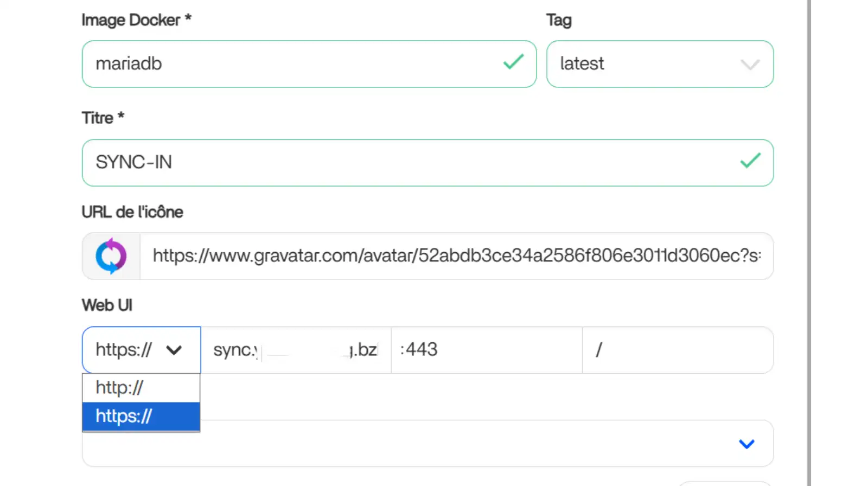Screen dimensions: 868x486
Task: Click the green checkmark in Titre field
Action: pos(750,161)
